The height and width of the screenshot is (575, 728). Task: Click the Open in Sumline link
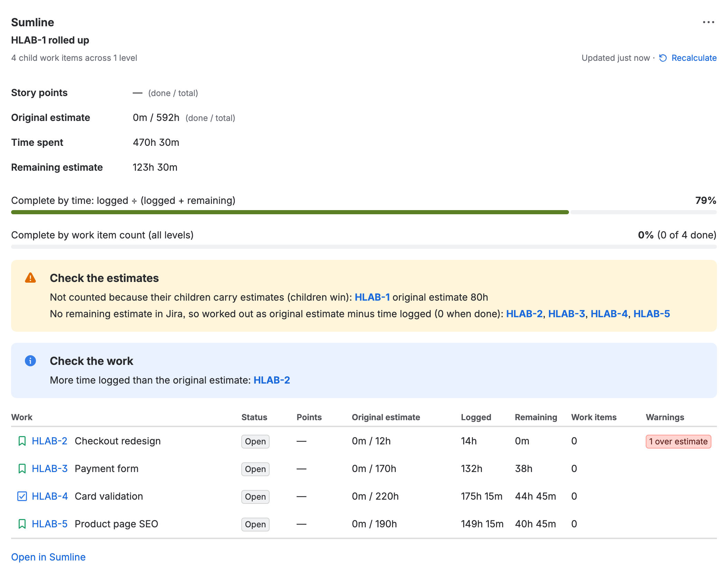click(x=48, y=557)
